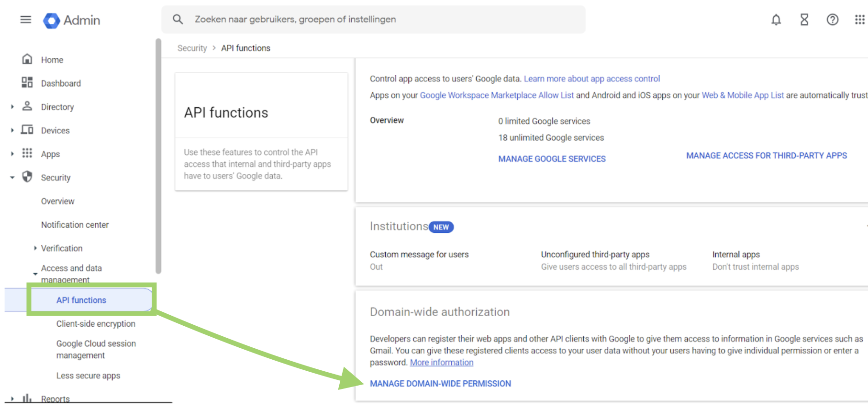Open Google Cloud session management

click(x=96, y=349)
